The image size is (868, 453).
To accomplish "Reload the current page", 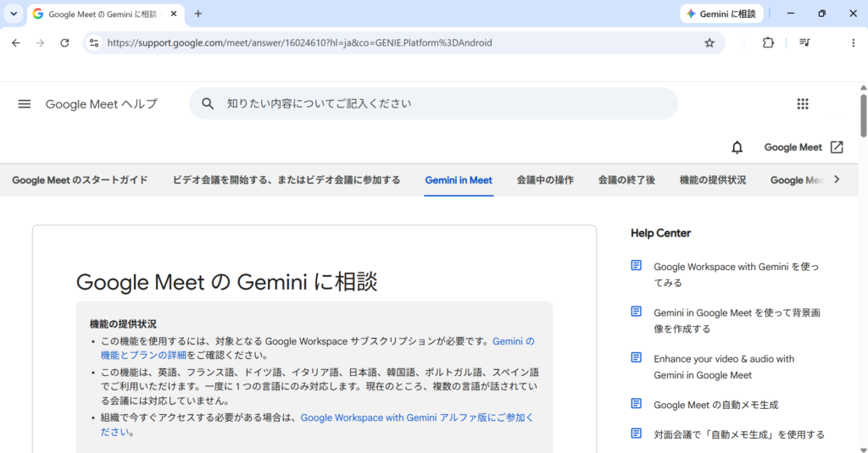I will click(x=64, y=42).
